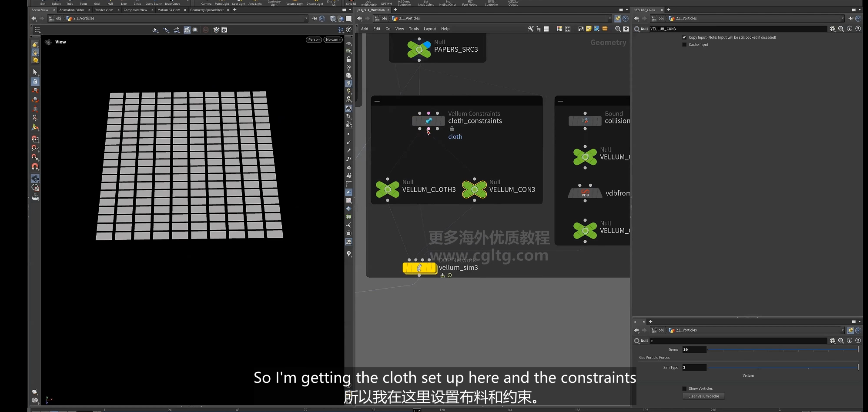Screen dimensions: 868x412
Task: Add new pane tab next to VELLUM_CON3
Action: pos(669,10)
